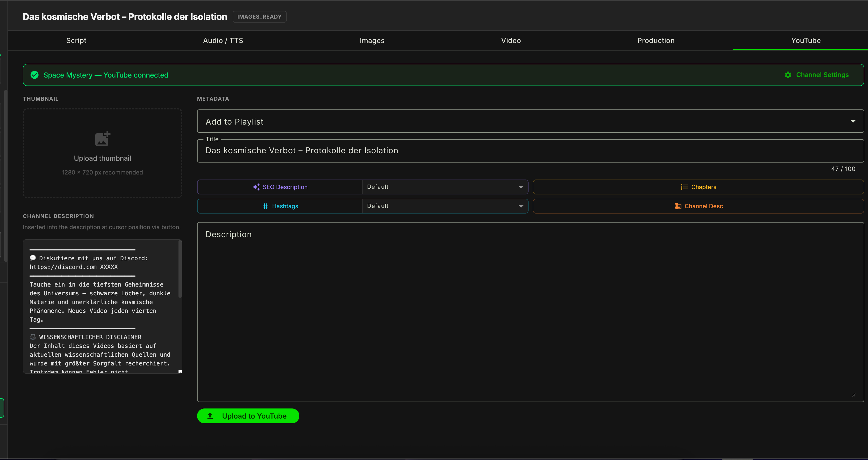Click the project title heading
This screenshot has height=460, width=868.
pos(125,16)
